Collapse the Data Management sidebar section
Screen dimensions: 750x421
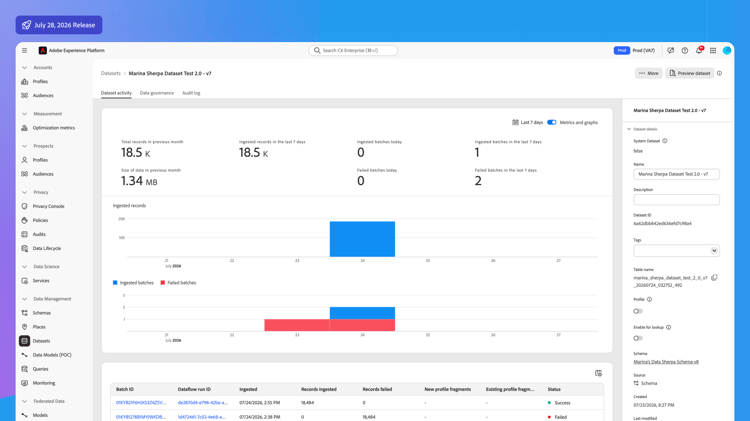click(x=24, y=299)
